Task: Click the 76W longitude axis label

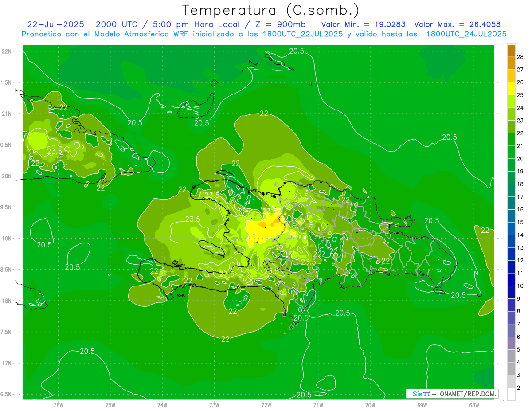Action: (x=58, y=405)
